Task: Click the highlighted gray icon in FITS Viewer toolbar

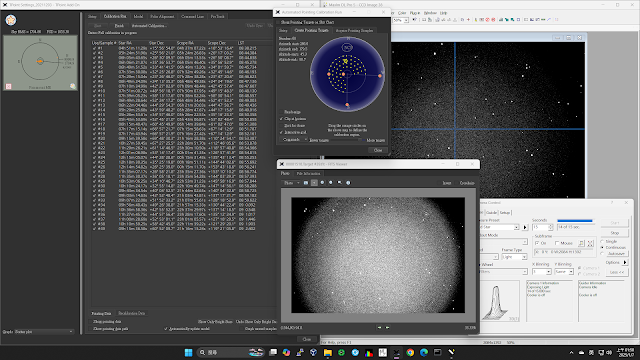Action: 314,183
